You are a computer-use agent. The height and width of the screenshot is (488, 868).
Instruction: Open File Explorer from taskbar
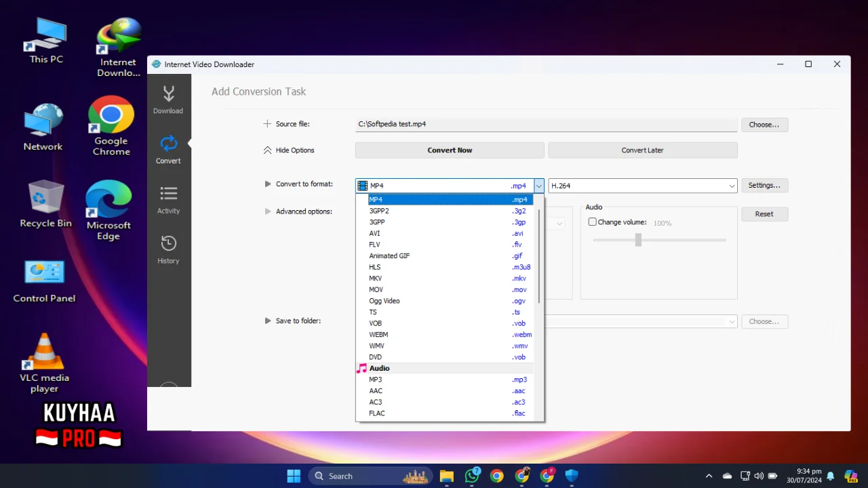(446, 476)
